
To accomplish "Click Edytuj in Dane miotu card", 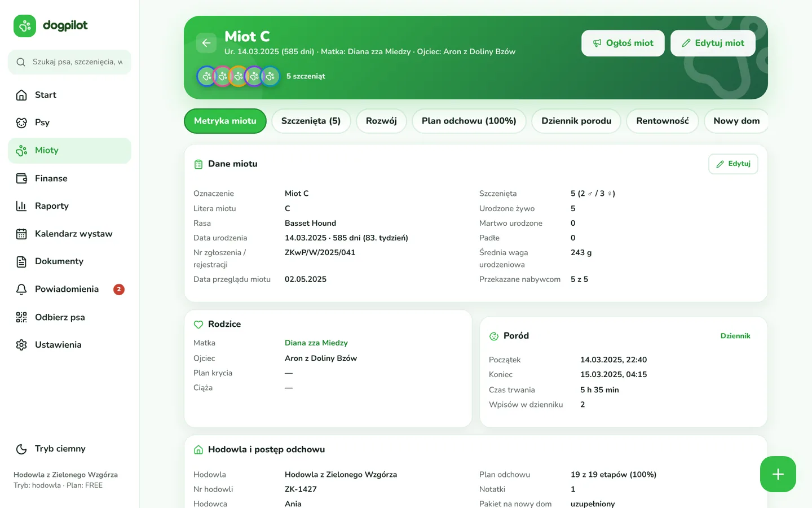I will tap(733, 164).
